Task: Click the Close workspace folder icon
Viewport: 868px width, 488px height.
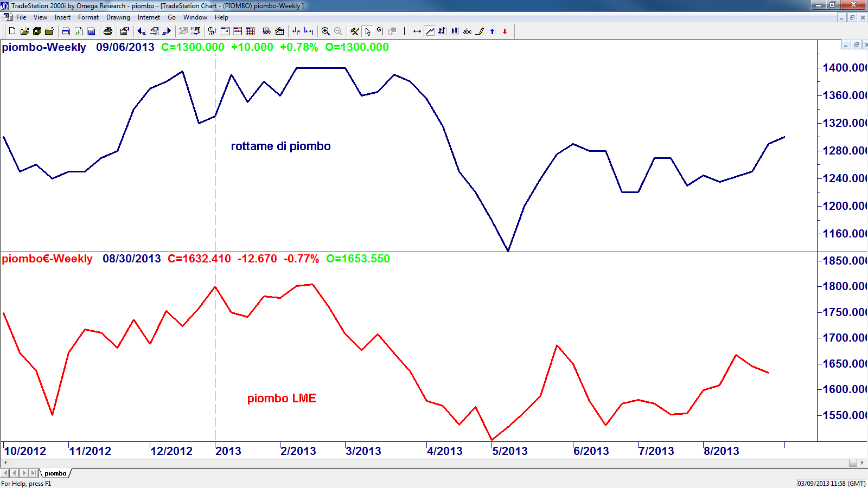Action: pos(49,31)
